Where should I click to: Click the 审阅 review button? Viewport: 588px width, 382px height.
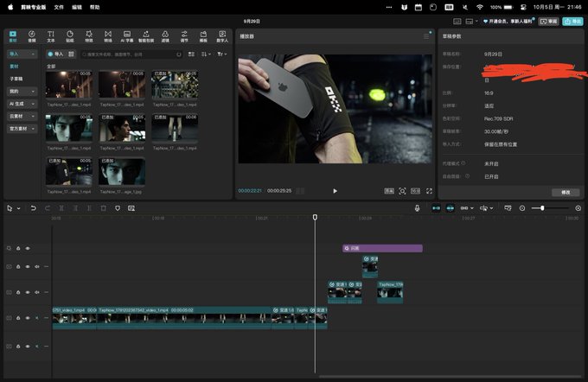tap(548, 22)
